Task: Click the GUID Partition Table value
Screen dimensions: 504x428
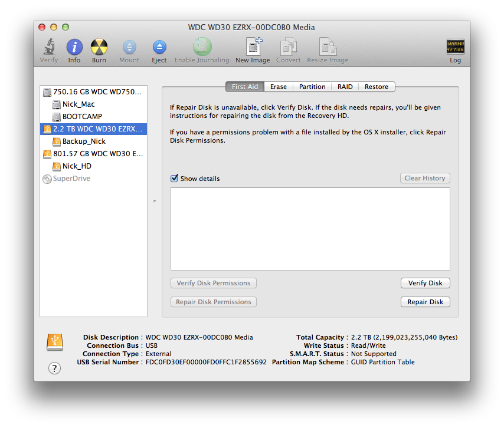Action: click(x=382, y=362)
